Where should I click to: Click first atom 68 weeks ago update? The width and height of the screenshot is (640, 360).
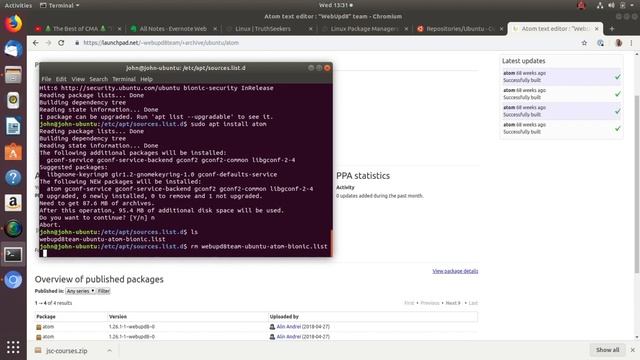561,76
